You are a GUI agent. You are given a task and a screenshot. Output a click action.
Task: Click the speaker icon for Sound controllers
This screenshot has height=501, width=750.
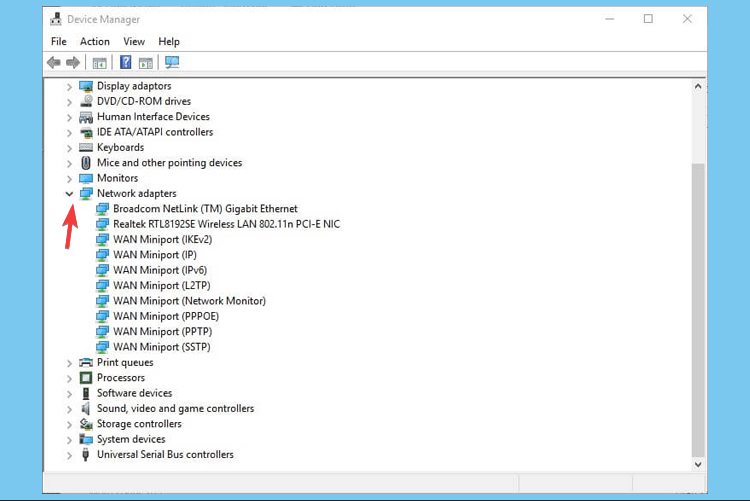click(86, 409)
